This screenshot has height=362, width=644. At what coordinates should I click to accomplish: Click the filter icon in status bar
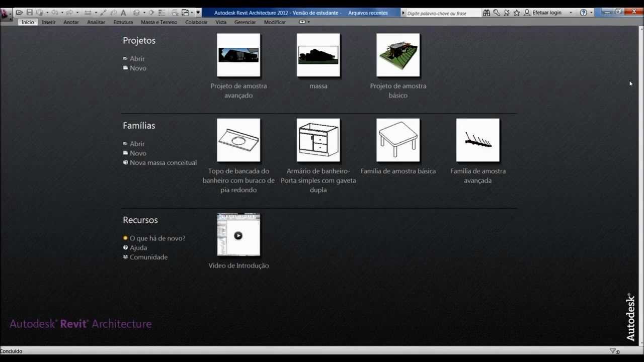613,351
